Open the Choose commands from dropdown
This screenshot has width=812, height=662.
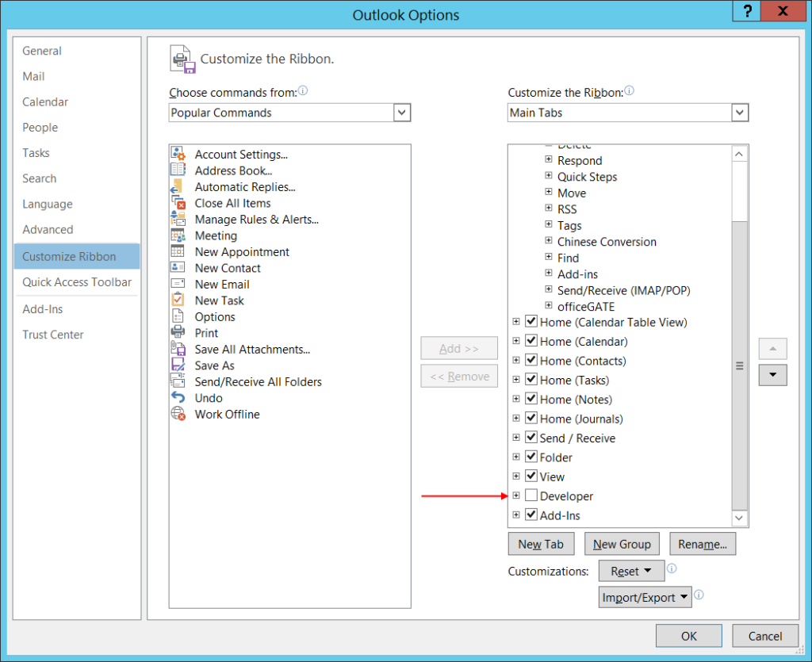(401, 112)
